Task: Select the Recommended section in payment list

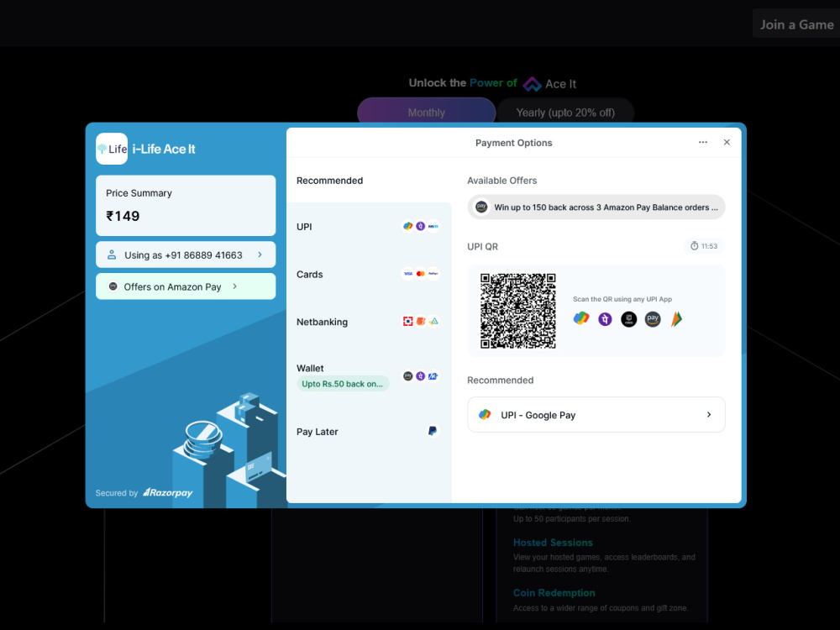Action: click(329, 181)
